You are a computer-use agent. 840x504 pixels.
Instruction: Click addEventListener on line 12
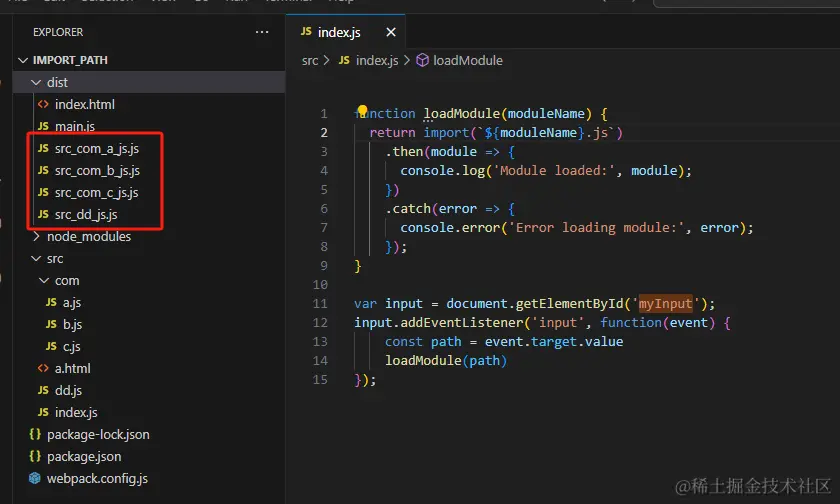pyautogui.click(x=461, y=322)
